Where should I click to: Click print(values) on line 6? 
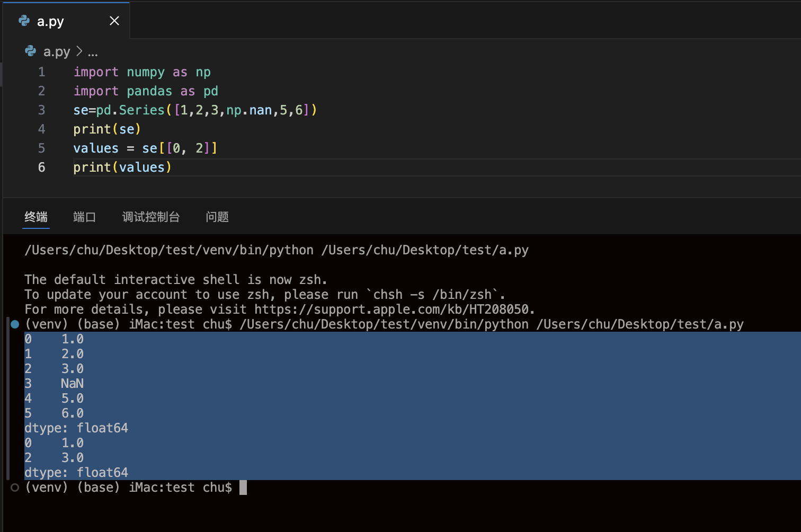tap(122, 167)
